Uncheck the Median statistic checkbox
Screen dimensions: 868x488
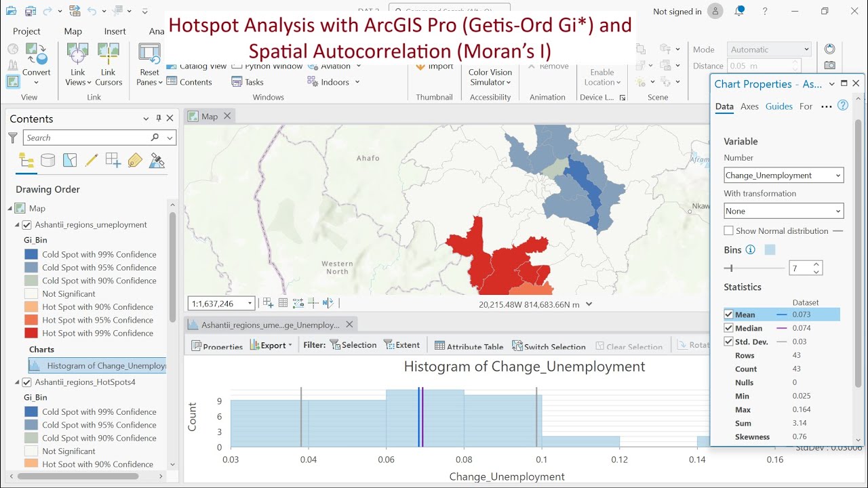729,328
